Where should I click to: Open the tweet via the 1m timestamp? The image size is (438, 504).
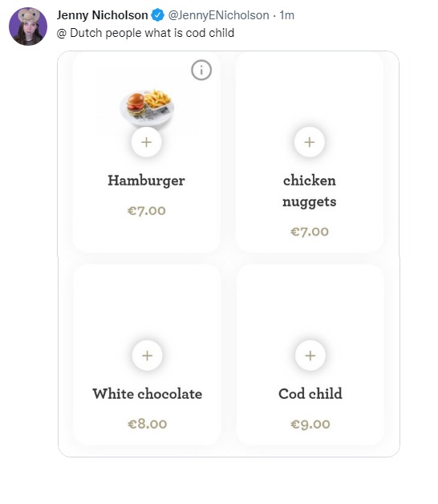[x=286, y=15]
